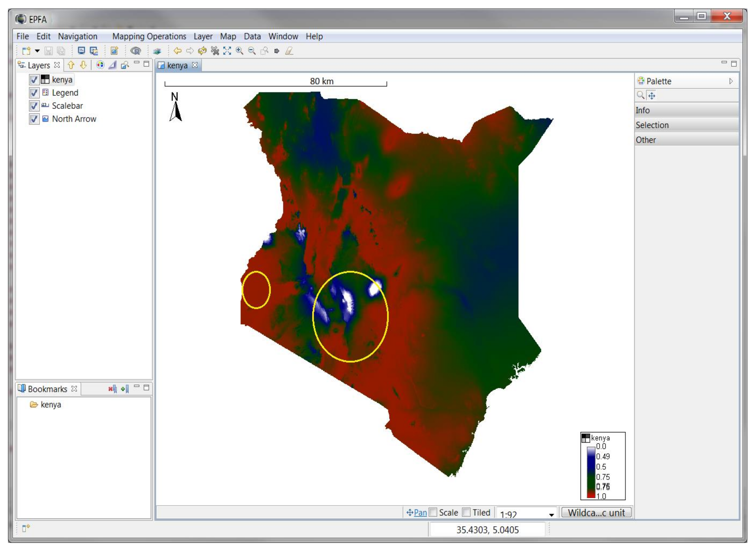The width and height of the screenshot is (756, 551).
Task: Click the refresh map circular arrows icon
Action: click(x=202, y=51)
